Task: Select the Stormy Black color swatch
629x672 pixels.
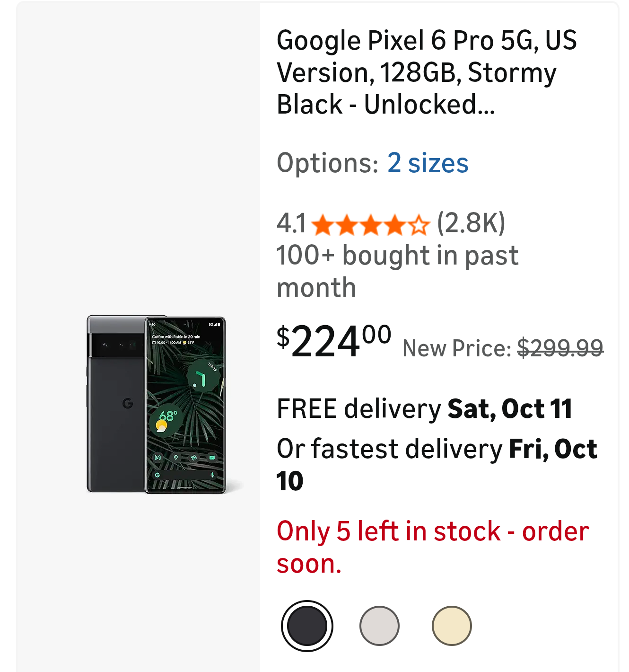Action: (307, 626)
